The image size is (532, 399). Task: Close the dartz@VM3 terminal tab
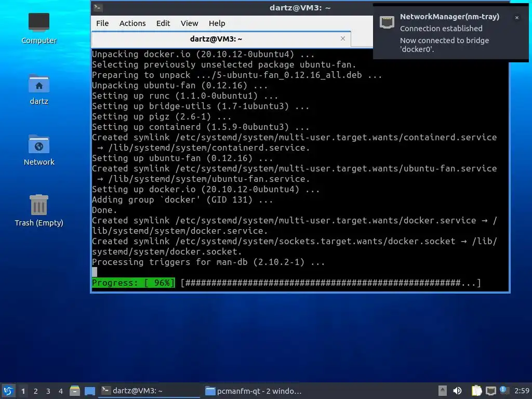tap(343, 38)
